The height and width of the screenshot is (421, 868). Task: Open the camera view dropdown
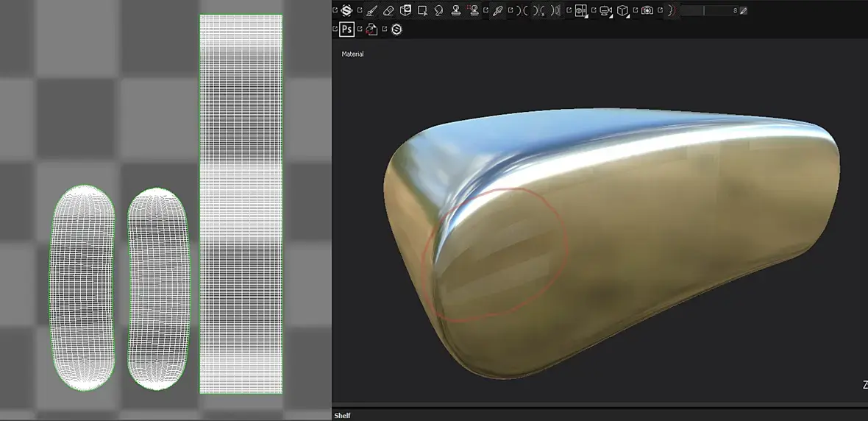(606, 10)
